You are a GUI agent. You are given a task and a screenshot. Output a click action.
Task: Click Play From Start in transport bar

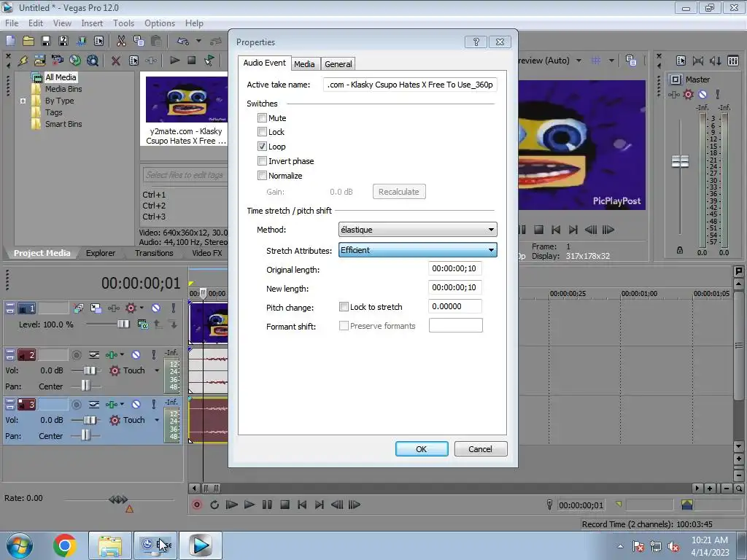pyautogui.click(x=231, y=505)
